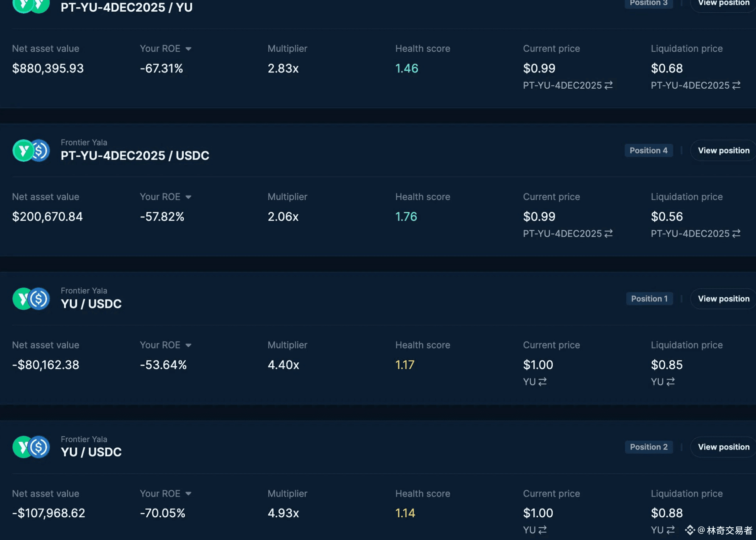Screen dimensions: 756x540
Task: View position for YU / USDC Position 2
Action: coord(723,447)
